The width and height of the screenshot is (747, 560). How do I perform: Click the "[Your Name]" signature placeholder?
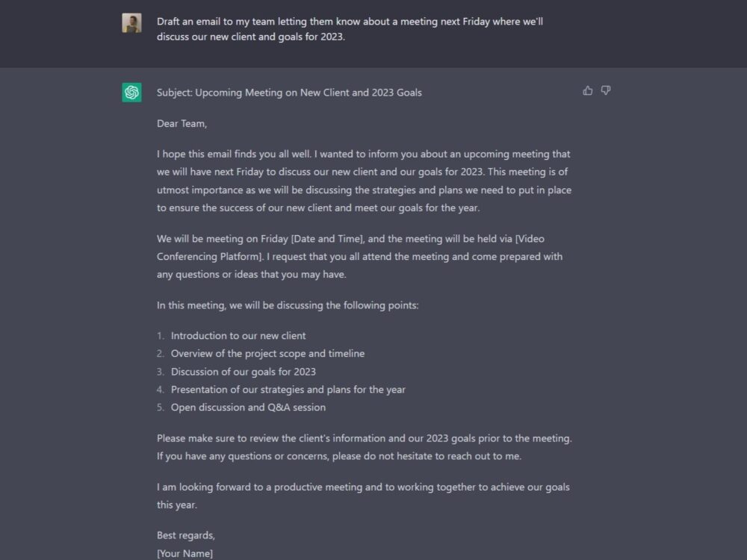click(x=185, y=553)
